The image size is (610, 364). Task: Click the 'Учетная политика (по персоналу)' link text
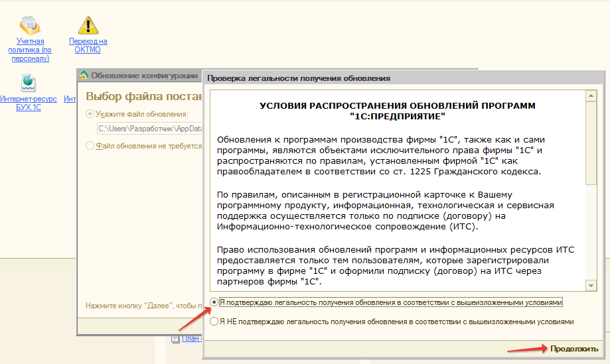coord(29,50)
